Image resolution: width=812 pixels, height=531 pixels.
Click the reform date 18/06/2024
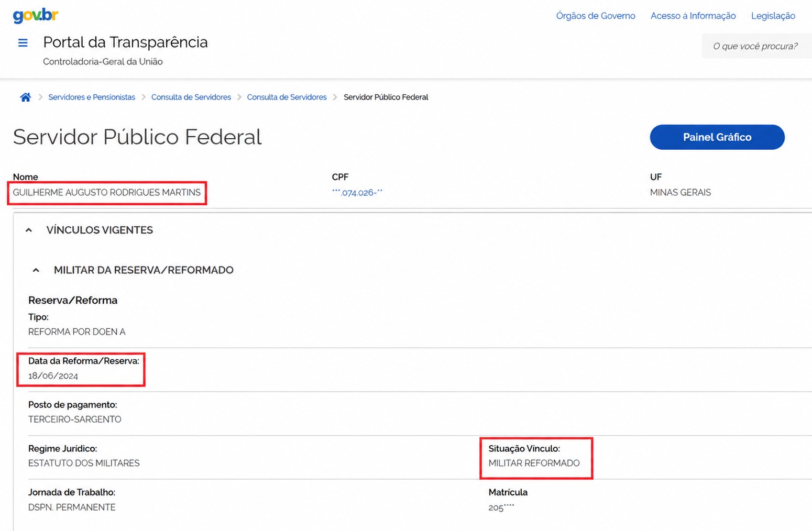[53, 375]
